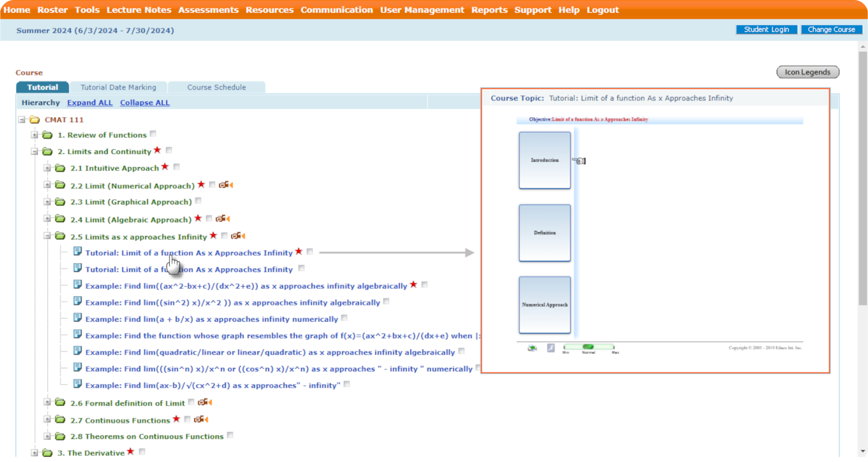
Task: Tick checkbox for 2.1 Intuitive Approach
Action: [x=176, y=167]
